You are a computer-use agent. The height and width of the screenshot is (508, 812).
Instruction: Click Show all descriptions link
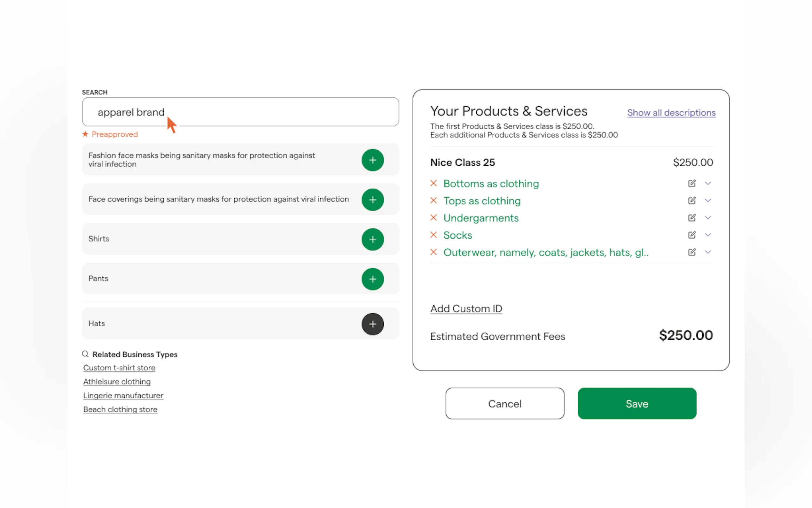[x=671, y=113]
